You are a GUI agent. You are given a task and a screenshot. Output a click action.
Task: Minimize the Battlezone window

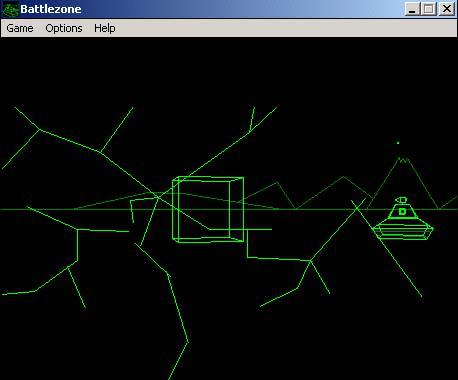click(x=412, y=9)
